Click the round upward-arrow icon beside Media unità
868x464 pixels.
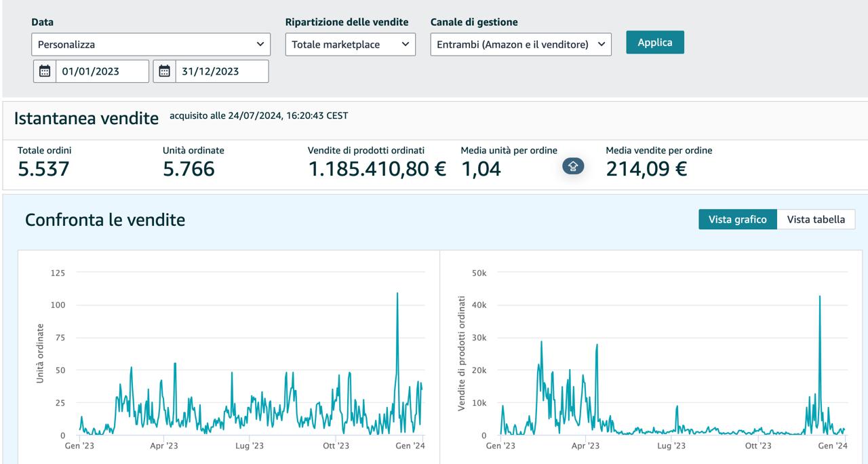point(572,166)
